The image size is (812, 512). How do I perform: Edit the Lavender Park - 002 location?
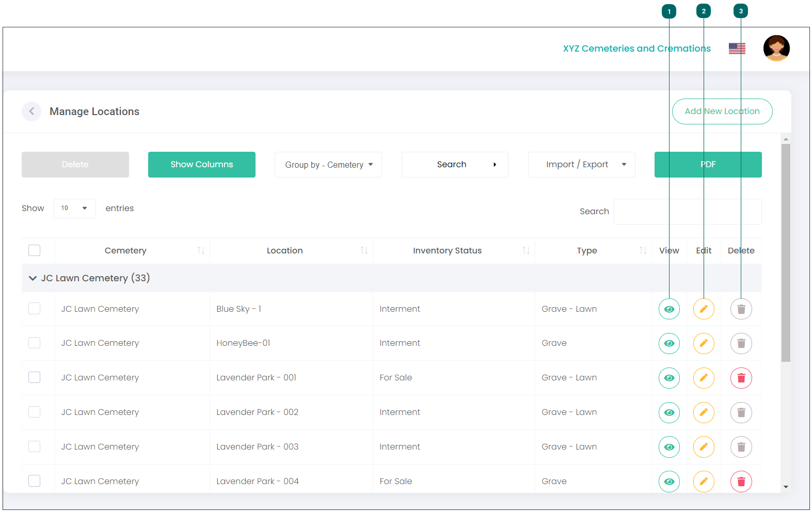pos(704,412)
